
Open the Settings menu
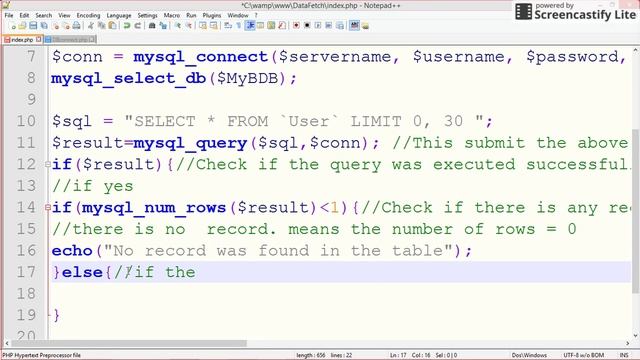point(147,15)
